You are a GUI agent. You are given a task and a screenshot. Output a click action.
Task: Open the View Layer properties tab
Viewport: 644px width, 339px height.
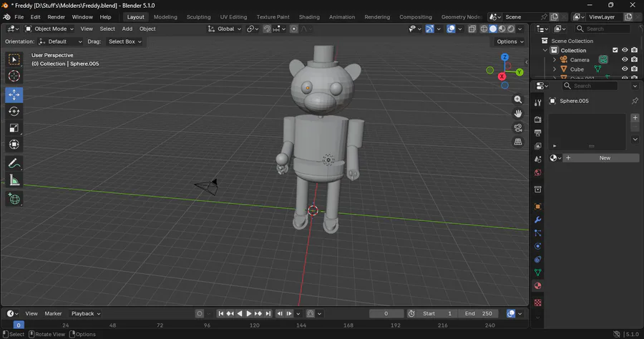[537, 146]
